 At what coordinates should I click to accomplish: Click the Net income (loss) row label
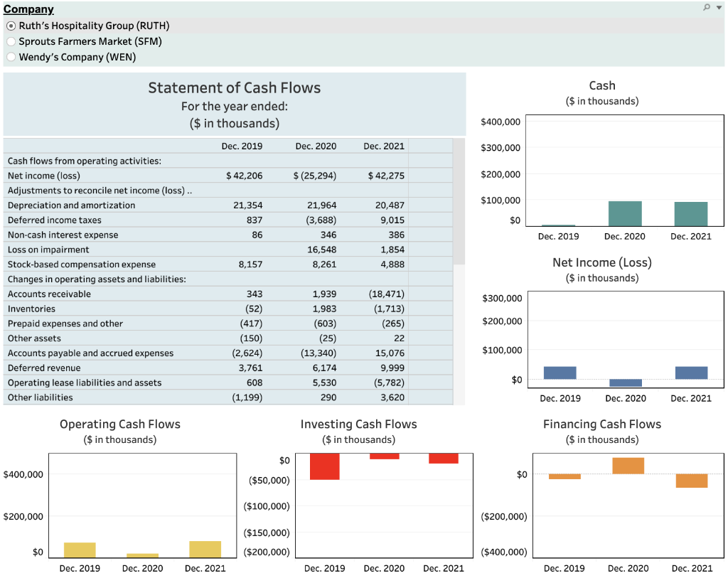click(43, 176)
